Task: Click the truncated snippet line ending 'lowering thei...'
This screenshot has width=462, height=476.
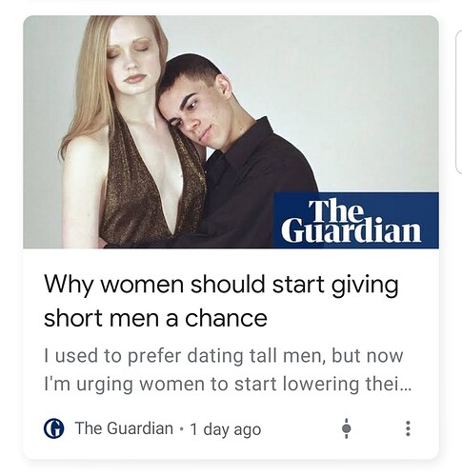Action: click(228, 384)
